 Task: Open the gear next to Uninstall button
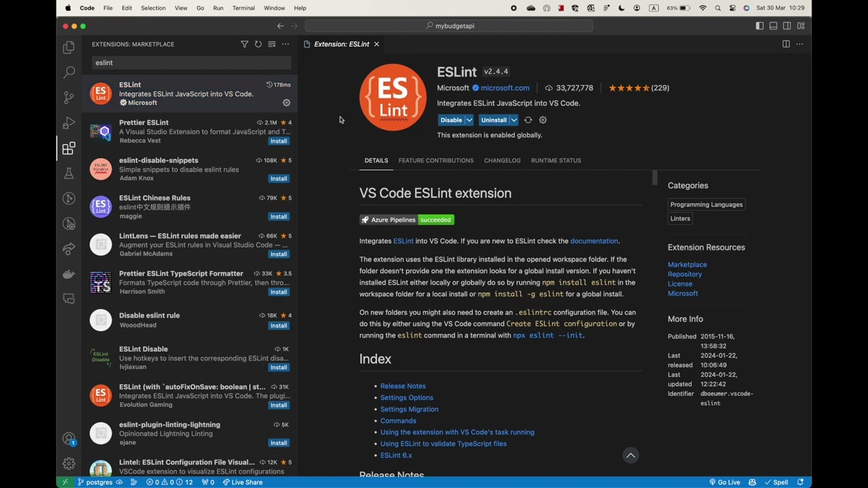point(542,120)
